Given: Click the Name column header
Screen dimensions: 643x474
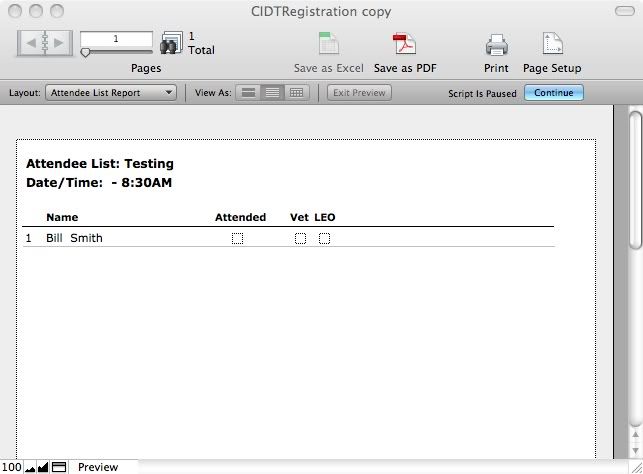Looking at the screenshot, I should coord(62,217).
